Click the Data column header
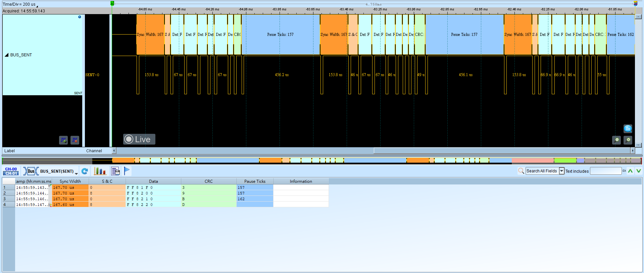This screenshot has width=644, height=273. coord(153,181)
